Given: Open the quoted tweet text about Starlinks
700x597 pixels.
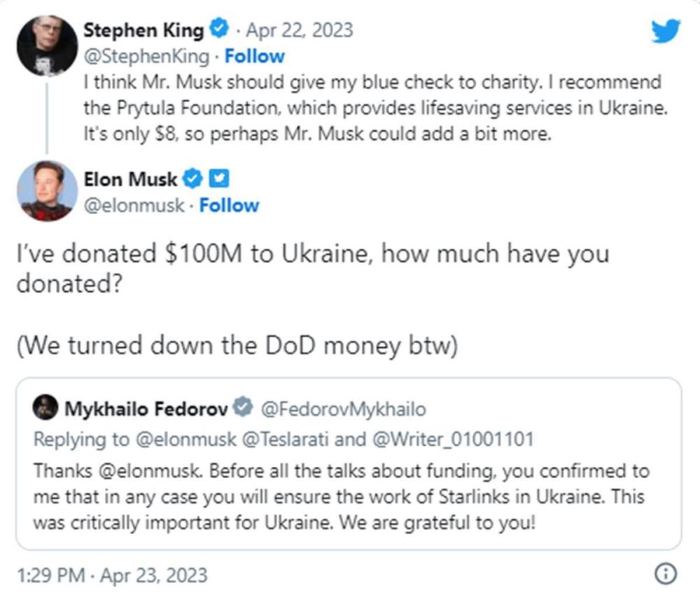Looking at the screenshot, I should (340, 496).
